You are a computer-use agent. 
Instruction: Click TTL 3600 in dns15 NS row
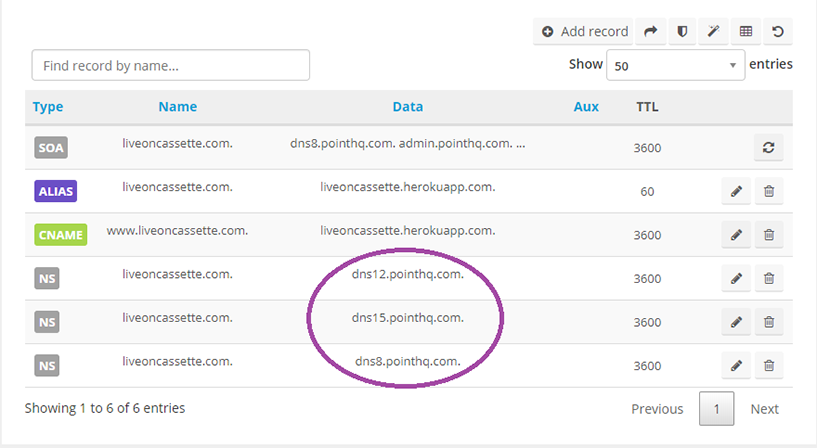point(647,322)
